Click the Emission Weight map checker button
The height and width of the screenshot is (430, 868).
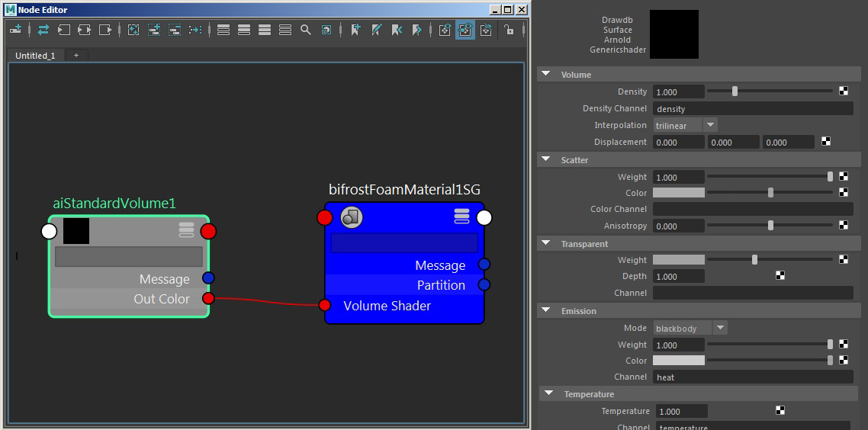[x=843, y=344]
